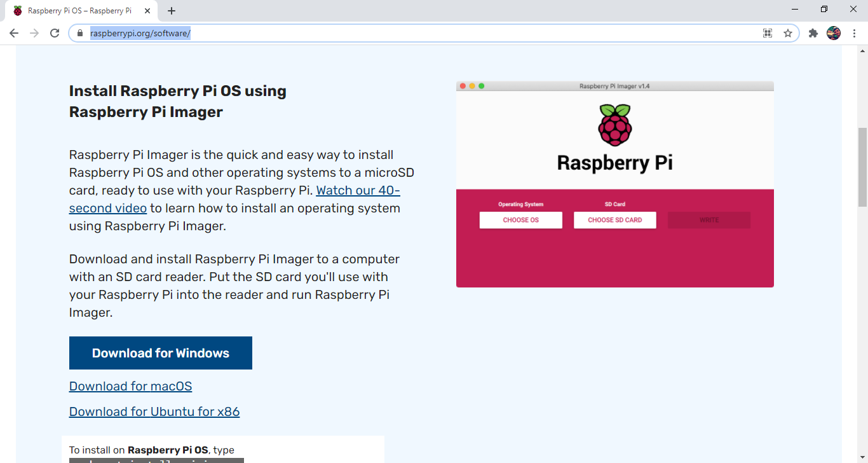868x463 pixels.
Task: Open the QR code icon in address bar
Action: click(768, 33)
